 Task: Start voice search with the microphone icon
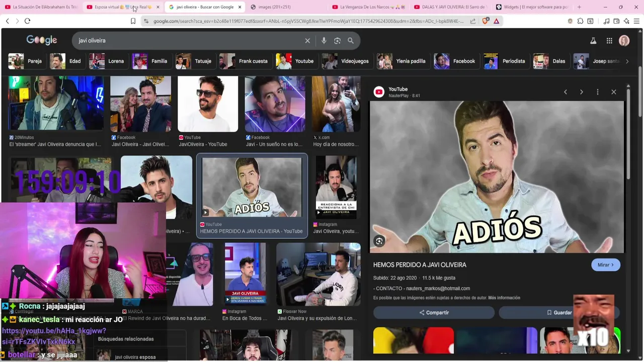point(324,41)
